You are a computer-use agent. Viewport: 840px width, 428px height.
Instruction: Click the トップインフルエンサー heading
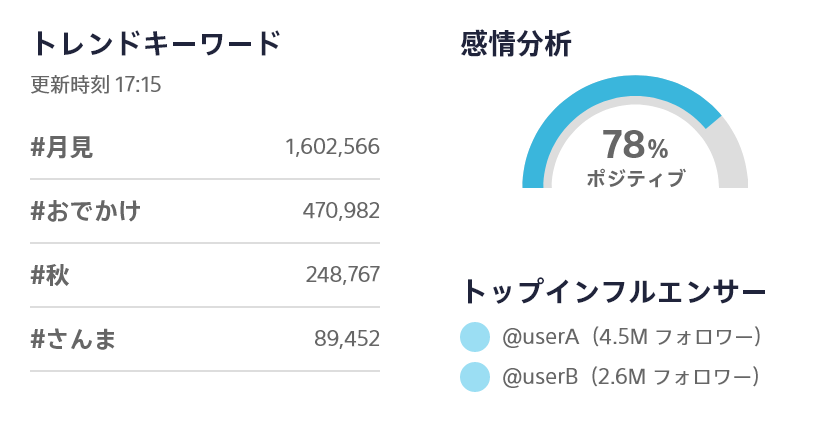613,291
